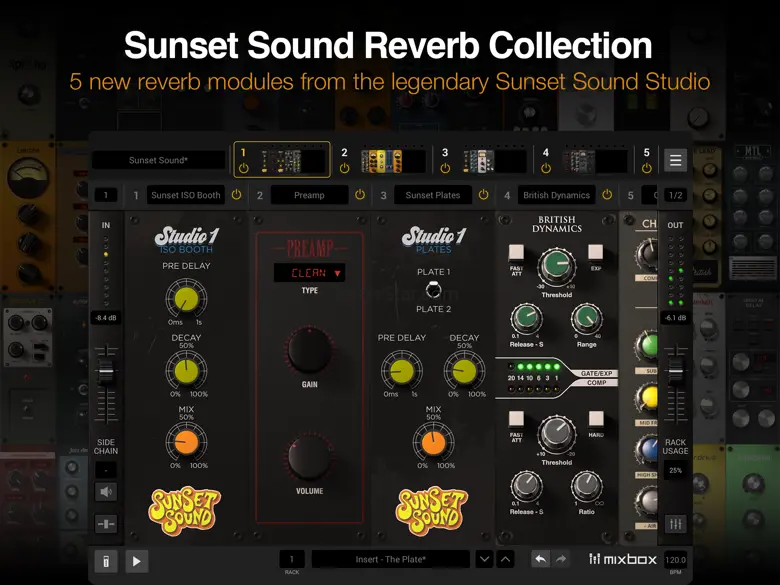This screenshot has height=585, width=780.
Task: Click the ISO Booth orange Mix knob
Action: tap(186, 442)
